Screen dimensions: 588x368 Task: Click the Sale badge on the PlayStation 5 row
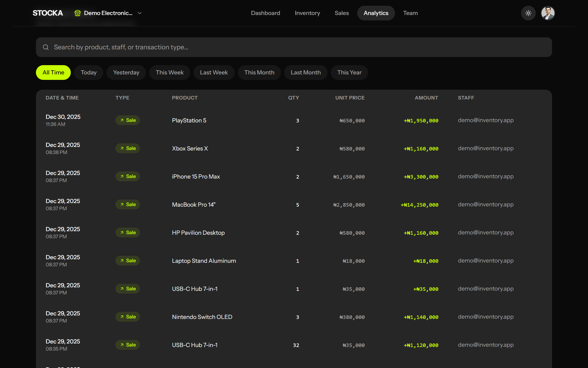click(128, 120)
